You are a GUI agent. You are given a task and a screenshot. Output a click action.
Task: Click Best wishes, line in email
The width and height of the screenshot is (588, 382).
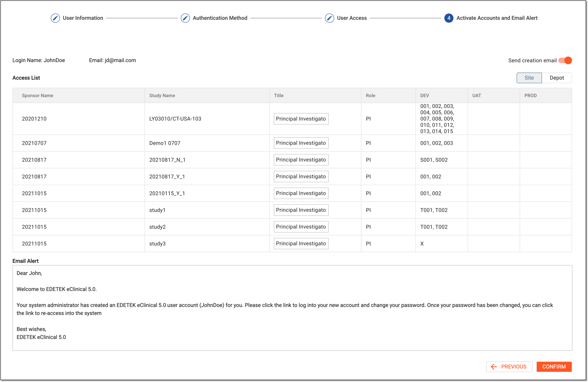coord(31,329)
